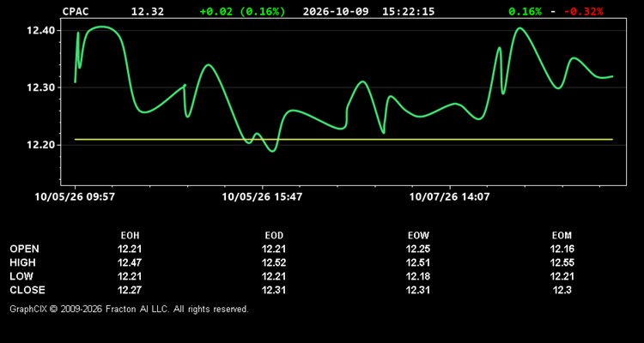Viewport: 644px width, 343px height.
Task: Click the 10/07/26 14:07 axis label
Action: [450, 197]
